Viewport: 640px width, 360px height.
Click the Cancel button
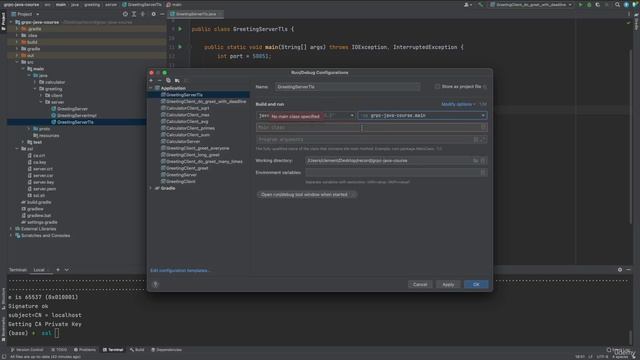tap(420, 284)
